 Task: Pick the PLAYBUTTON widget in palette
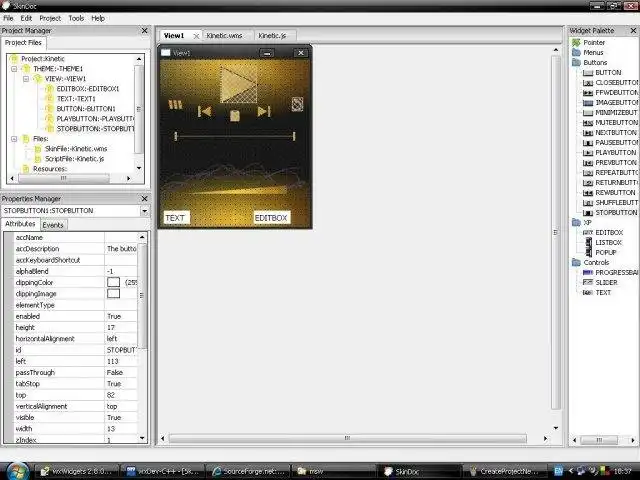pyautogui.click(x=609, y=153)
